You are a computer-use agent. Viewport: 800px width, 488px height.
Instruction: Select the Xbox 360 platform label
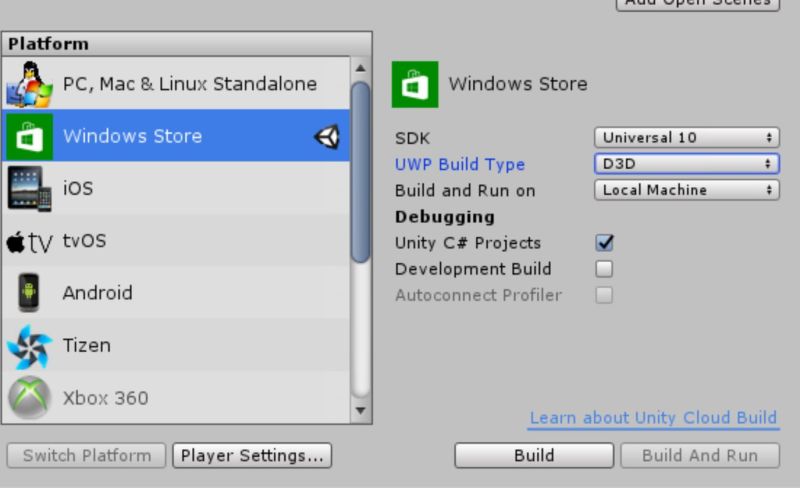point(106,398)
